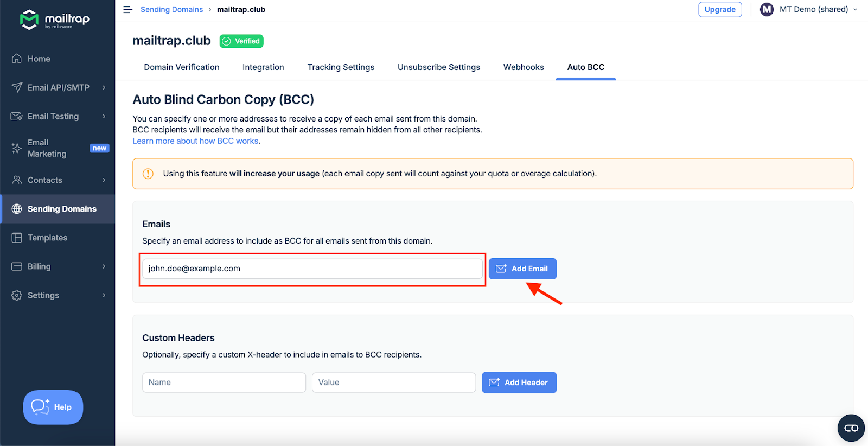The height and width of the screenshot is (446, 868).
Task: Expand the Contacts submenu chevron
Action: click(x=104, y=180)
